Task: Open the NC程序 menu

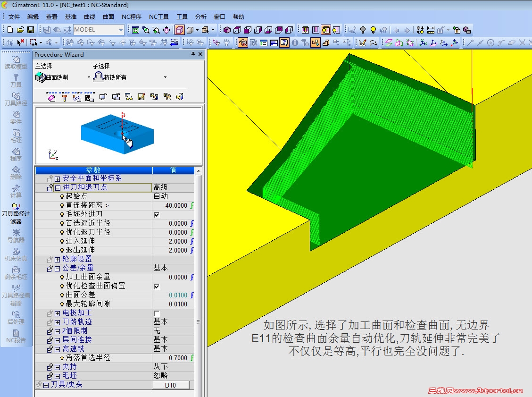Action: point(132,17)
